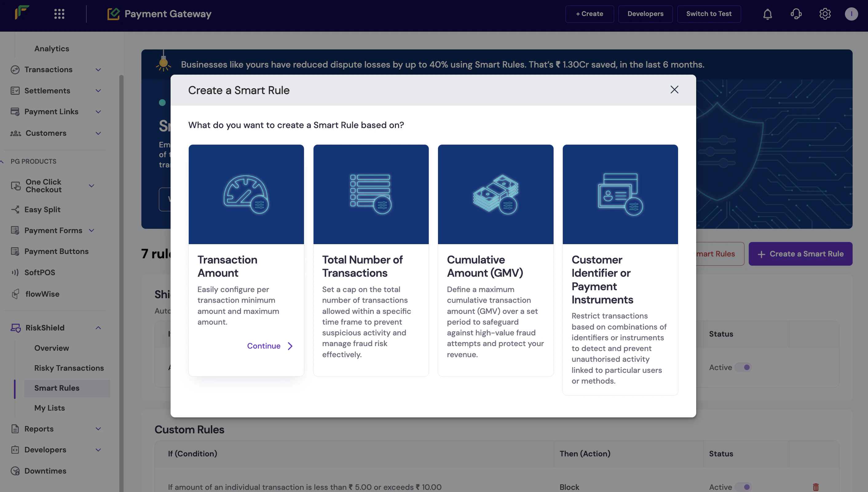This screenshot has height=492, width=868.
Task: Toggle the Active switch in Shield rules
Action: tap(743, 367)
